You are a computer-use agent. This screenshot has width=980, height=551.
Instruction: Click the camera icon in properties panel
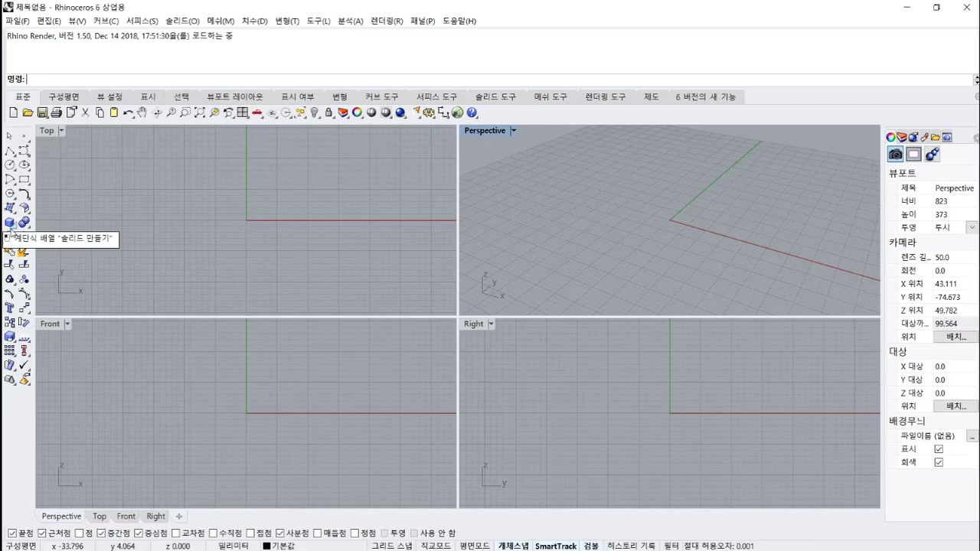point(895,155)
